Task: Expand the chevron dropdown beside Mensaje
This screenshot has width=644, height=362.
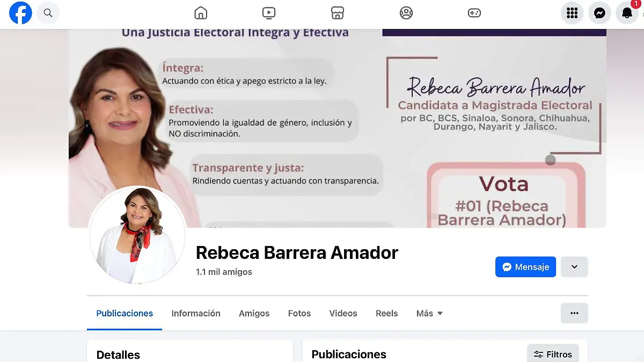Action: [x=574, y=267]
